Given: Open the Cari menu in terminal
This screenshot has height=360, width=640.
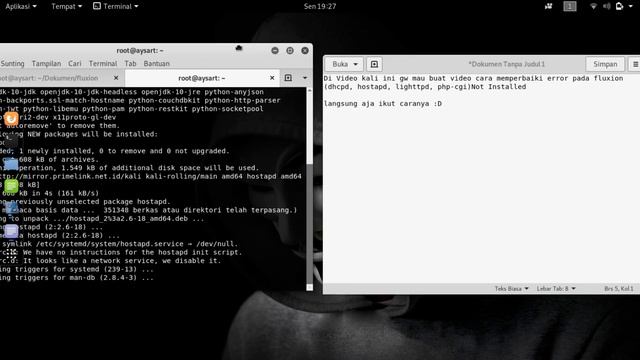Looking at the screenshot, I should click(x=75, y=64).
